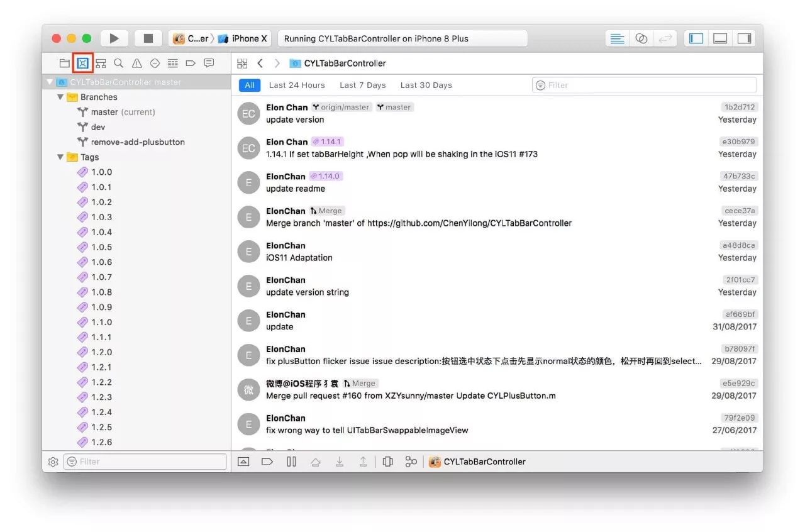Select tag 1.2.3
This screenshot has height=532, width=805.
point(136,397)
